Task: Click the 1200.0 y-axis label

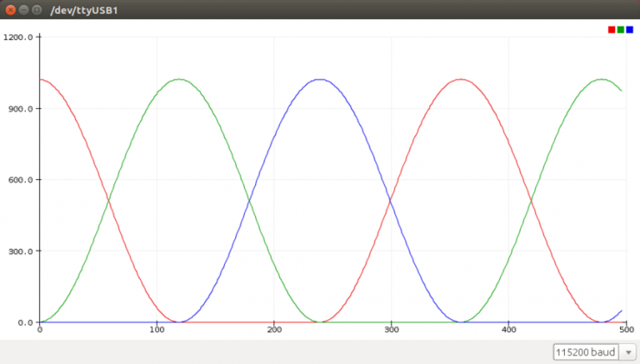Action: [18, 37]
